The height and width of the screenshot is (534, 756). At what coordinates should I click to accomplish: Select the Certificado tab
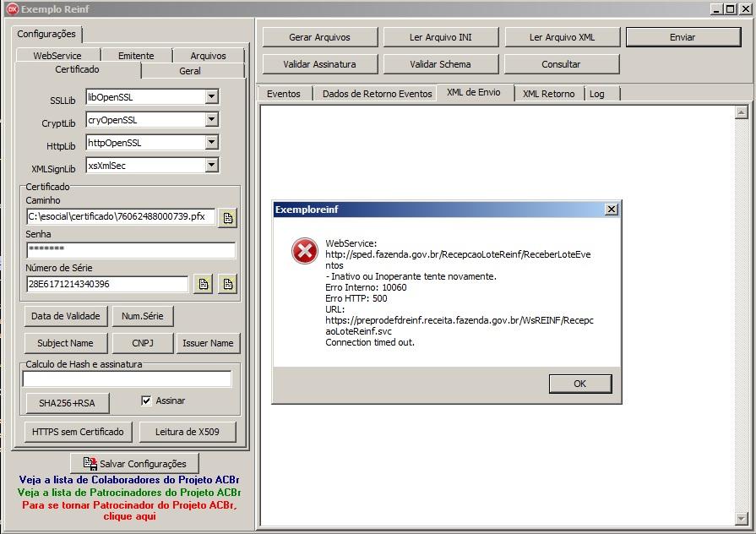click(77, 69)
